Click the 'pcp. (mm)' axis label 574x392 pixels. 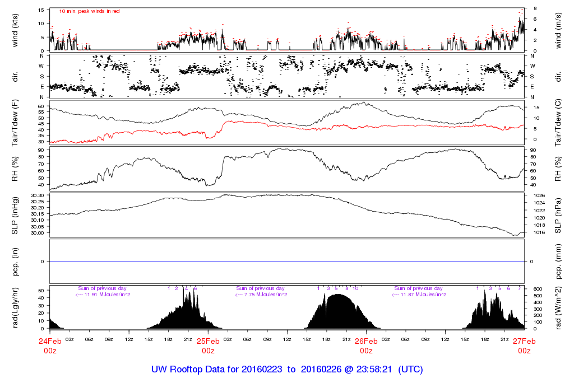point(558,262)
